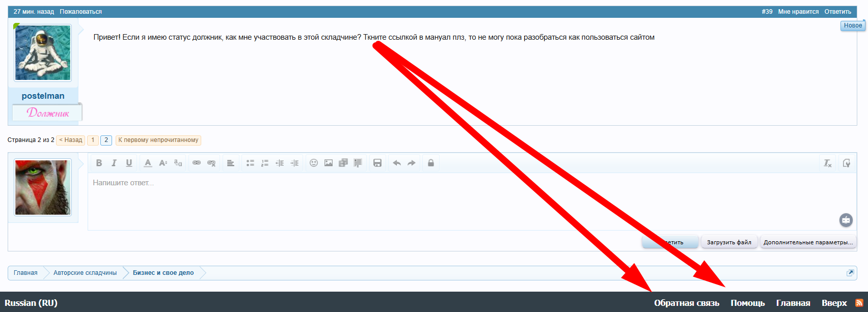Open 'Помощь' footer link
Image resolution: width=868 pixels, height=312 pixels.
tap(748, 303)
